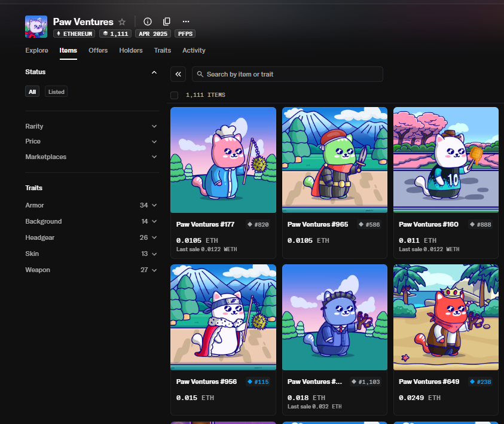
Task: Click the copy icon beside the collection info icon
Action: [x=166, y=22]
